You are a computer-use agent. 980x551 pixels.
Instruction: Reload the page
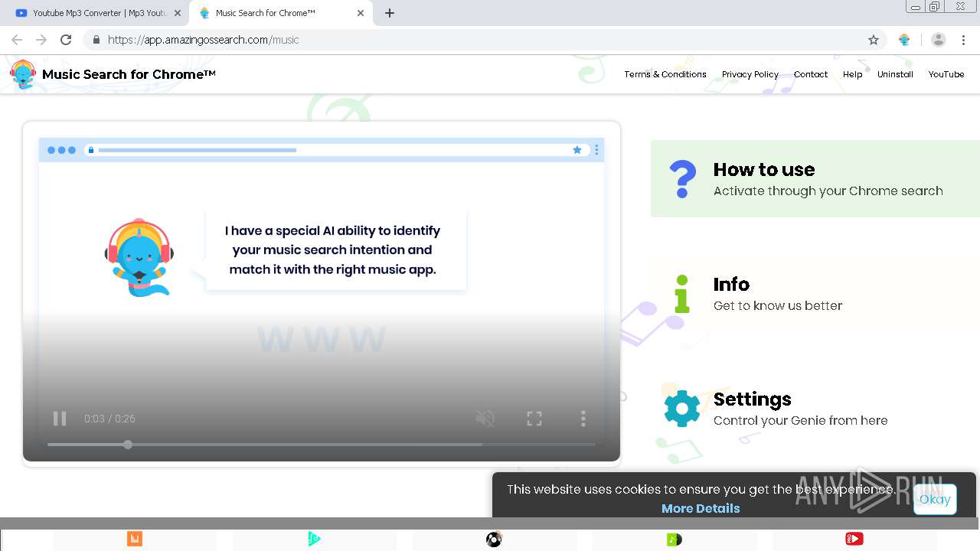pos(66,40)
